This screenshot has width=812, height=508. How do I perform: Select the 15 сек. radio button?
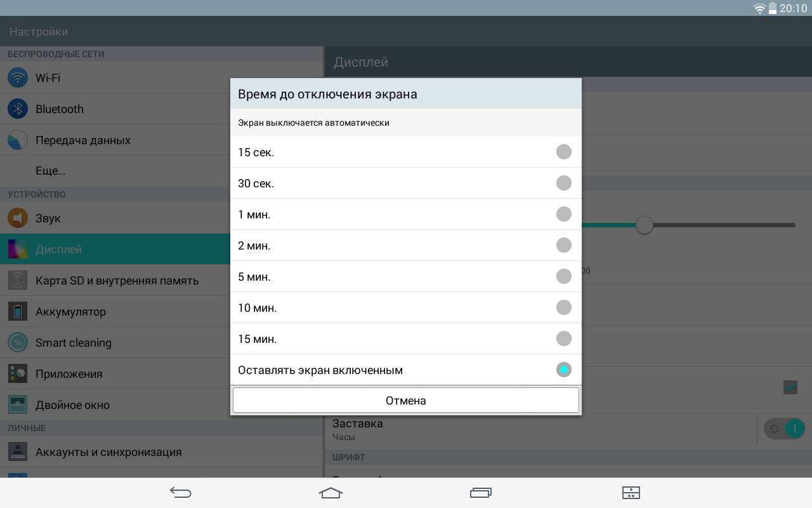(563, 152)
